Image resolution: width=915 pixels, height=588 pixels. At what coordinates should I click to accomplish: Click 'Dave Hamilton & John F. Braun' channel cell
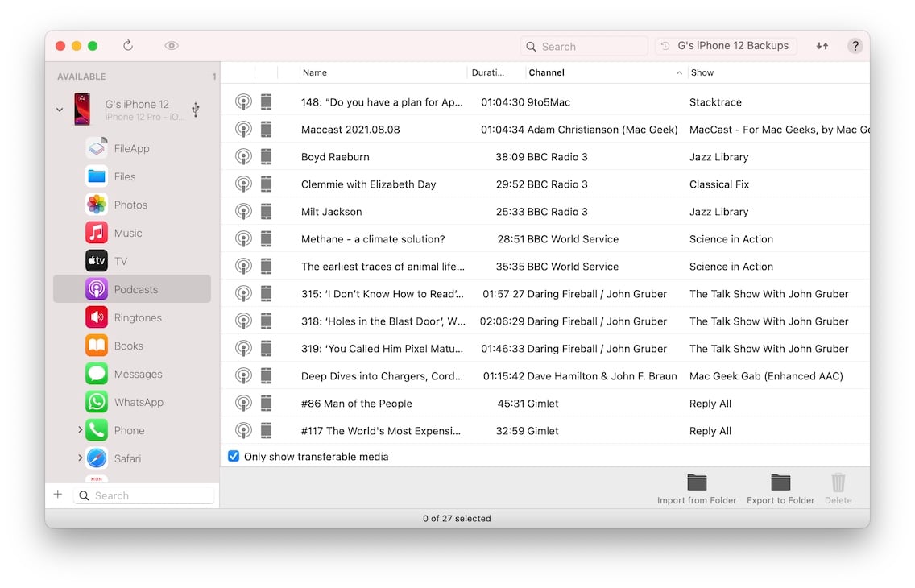pyautogui.click(x=602, y=376)
